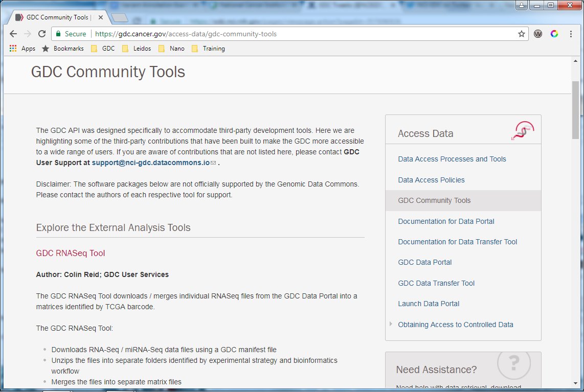Viewport: 584px width, 392px height.
Task: Open Obtaining Access to Controlled Data link
Action: 456,325
